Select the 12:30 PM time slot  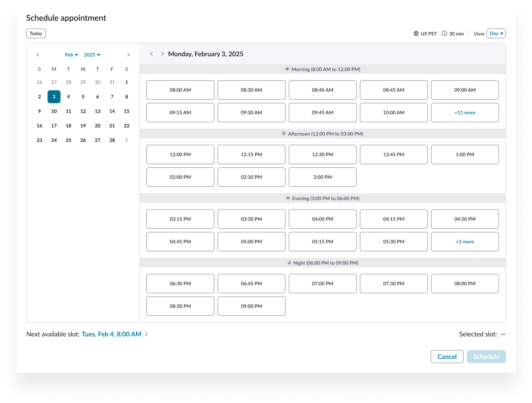click(322, 155)
